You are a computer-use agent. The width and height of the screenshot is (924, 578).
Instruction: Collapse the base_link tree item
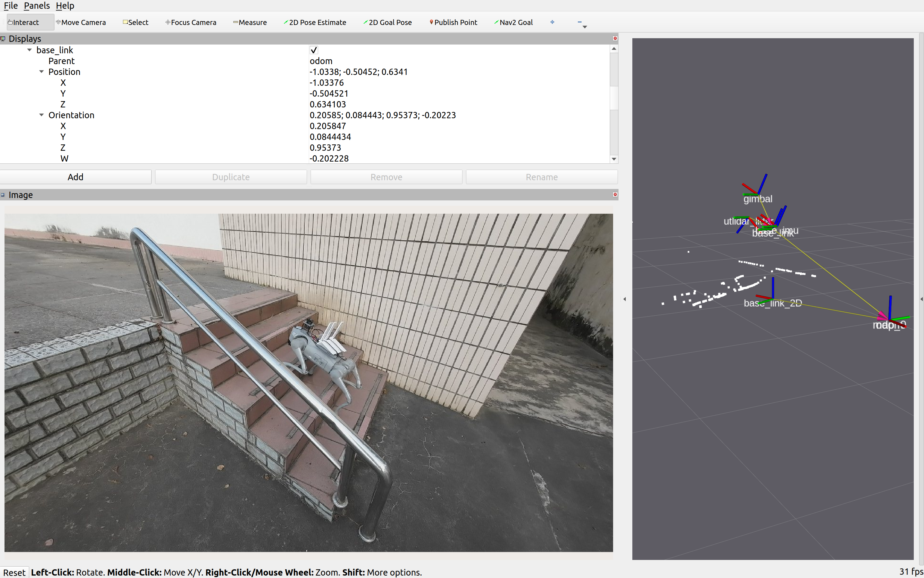(29, 50)
